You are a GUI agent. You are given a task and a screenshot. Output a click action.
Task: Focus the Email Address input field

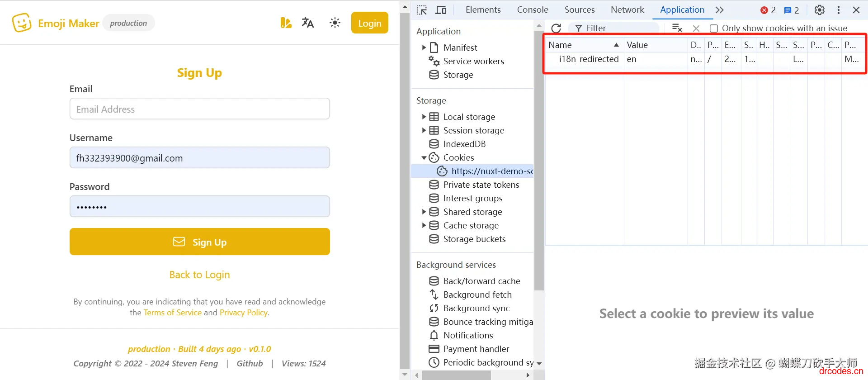(200, 109)
